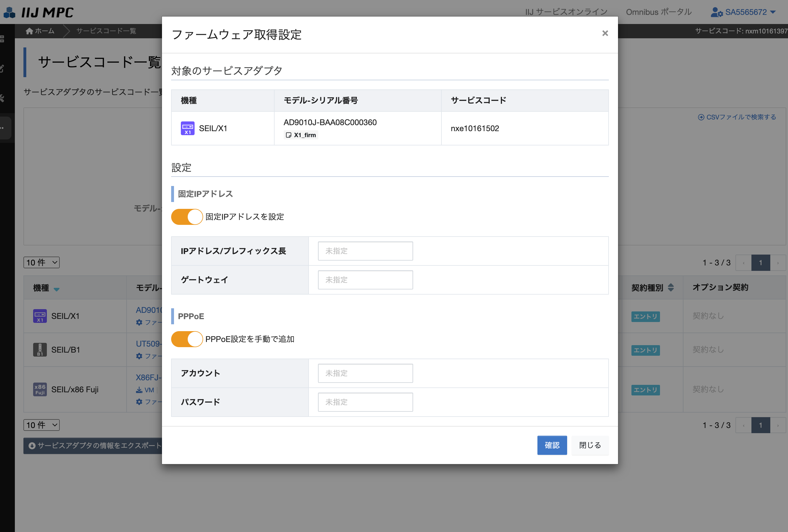Click the IPアドレス/プレフィックス長 input field
Image resolution: width=788 pixels, height=532 pixels.
pyautogui.click(x=365, y=251)
